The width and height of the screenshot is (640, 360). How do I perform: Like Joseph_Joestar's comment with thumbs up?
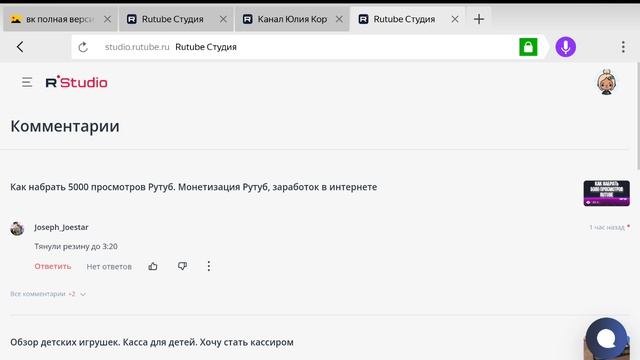153,267
